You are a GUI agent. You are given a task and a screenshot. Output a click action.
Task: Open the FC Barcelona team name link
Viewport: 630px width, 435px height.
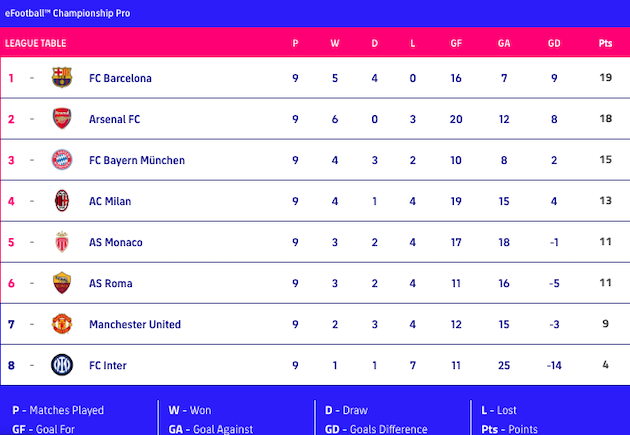[120, 78]
